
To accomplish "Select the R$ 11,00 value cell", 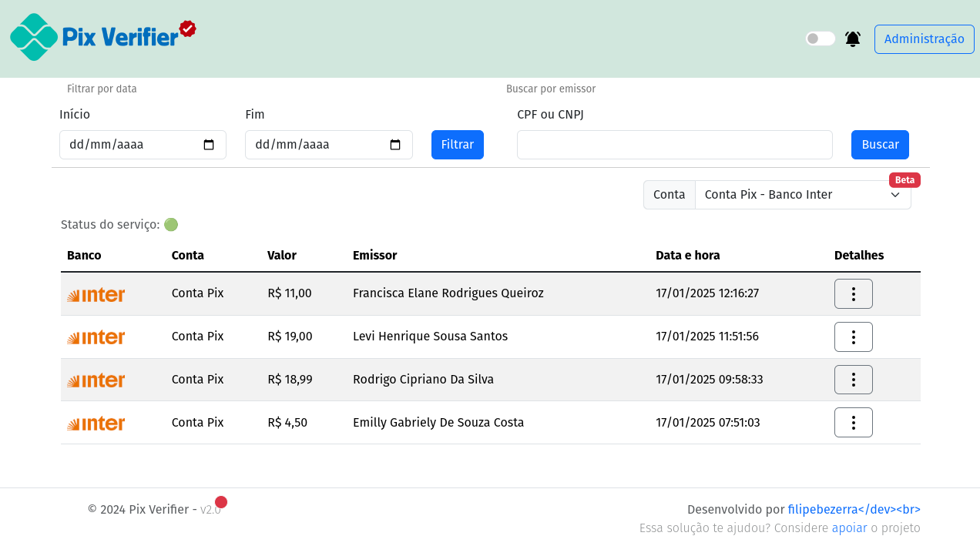I will (x=290, y=293).
